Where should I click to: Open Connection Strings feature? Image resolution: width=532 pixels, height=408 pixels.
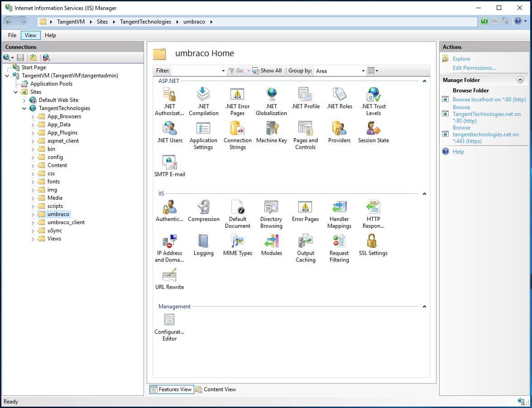238,135
